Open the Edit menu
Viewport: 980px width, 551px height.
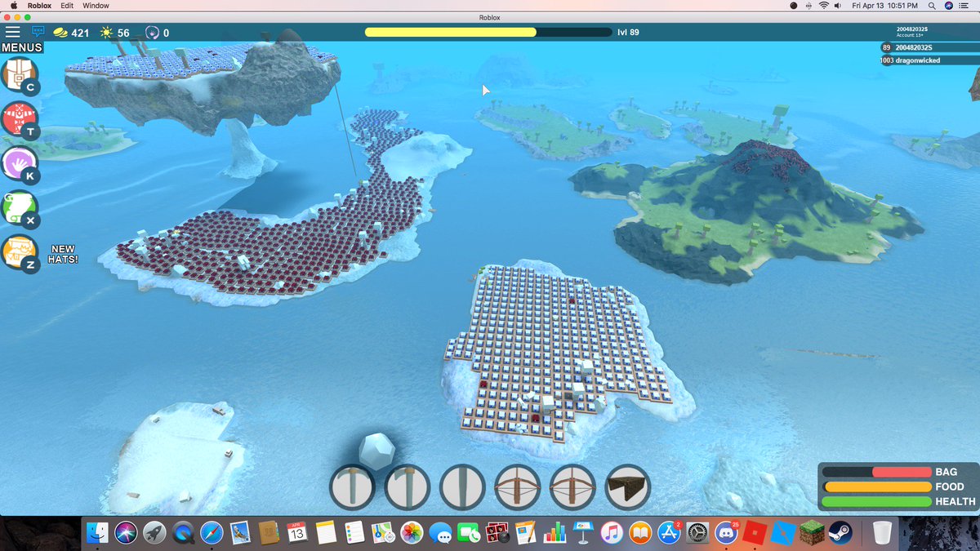click(x=67, y=6)
